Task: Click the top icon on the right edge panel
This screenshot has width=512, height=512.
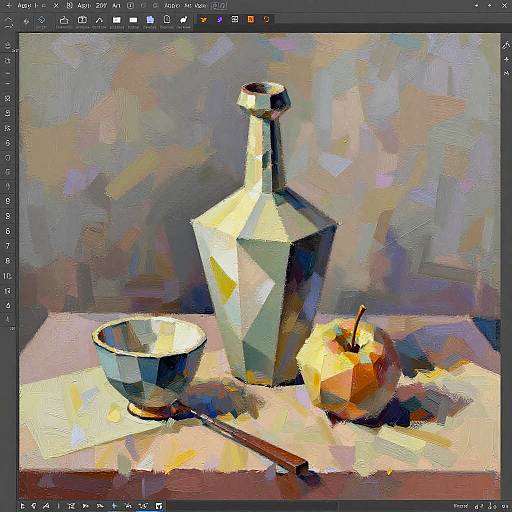Action: click(x=506, y=45)
